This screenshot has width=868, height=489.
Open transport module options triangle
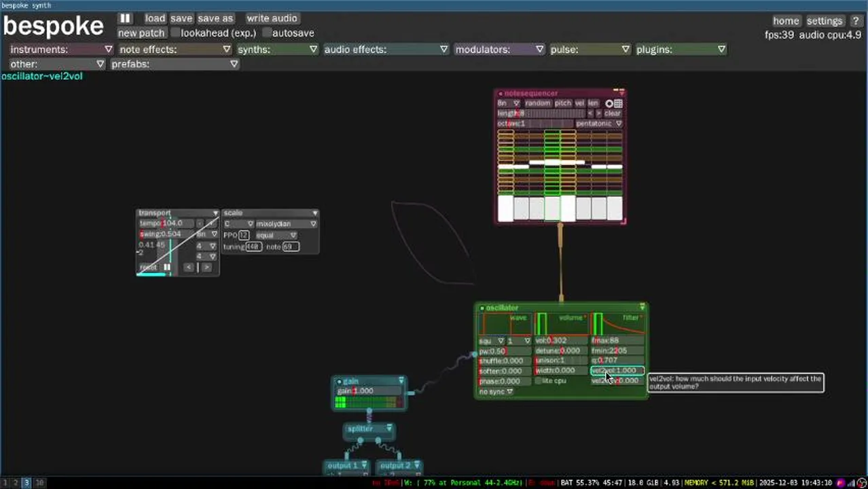[x=215, y=213]
